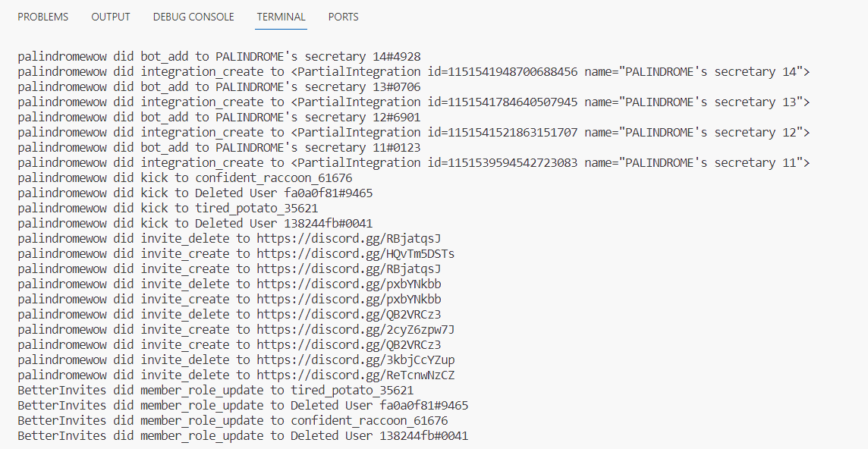This screenshot has height=449, width=868.
Task: Open the invite_create link ending in RBjatqsJ
Action: pos(348,268)
